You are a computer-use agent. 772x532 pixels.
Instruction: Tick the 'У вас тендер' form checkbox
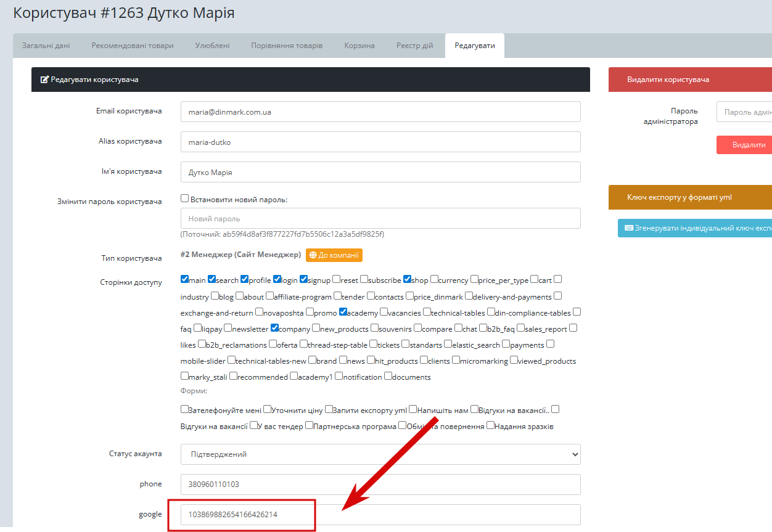[253, 425]
